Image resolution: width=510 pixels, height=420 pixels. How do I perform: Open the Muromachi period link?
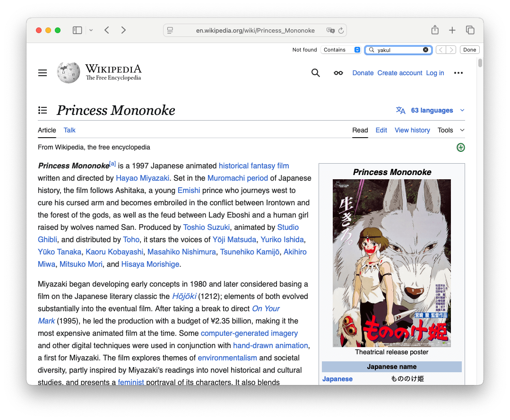(238, 178)
